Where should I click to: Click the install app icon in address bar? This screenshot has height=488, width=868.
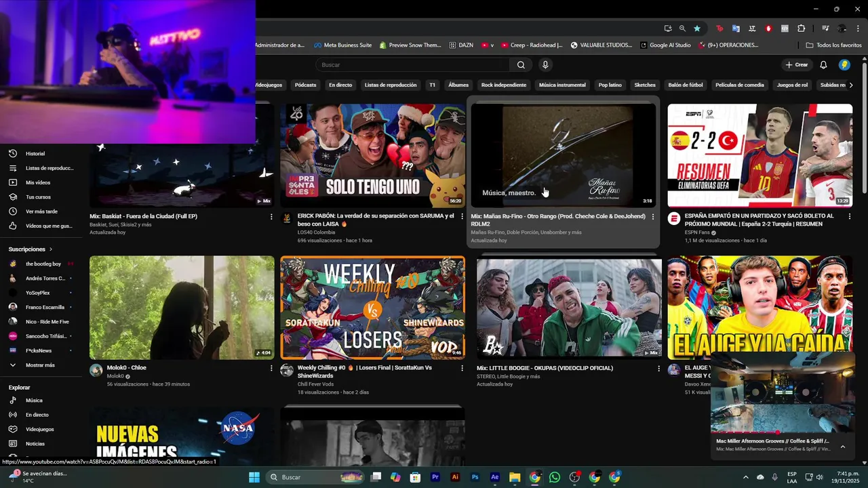tap(668, 28)
